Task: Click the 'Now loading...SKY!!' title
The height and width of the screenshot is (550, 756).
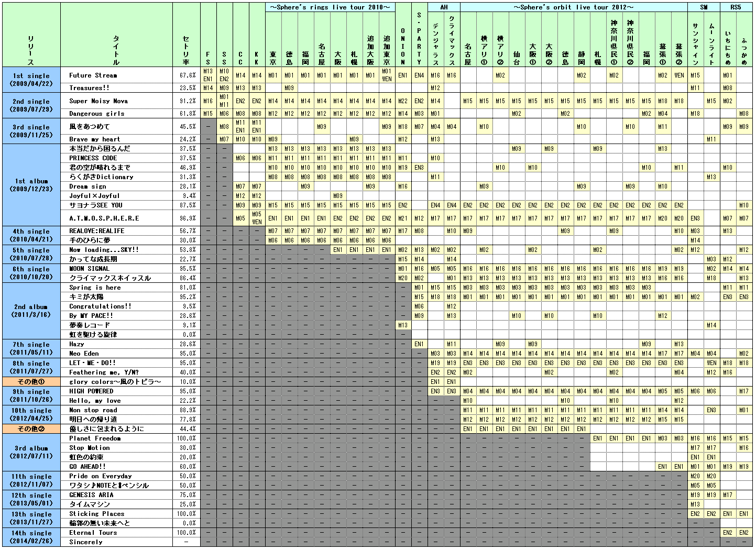Action: tap(116, 250)
